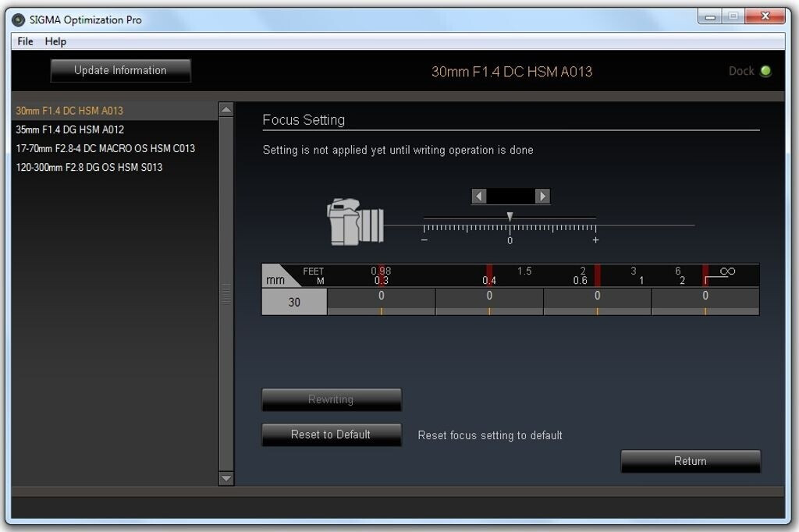Click the SIGMA app icon in title bar
Screen dimensions: 799x532
click(19, 20)
